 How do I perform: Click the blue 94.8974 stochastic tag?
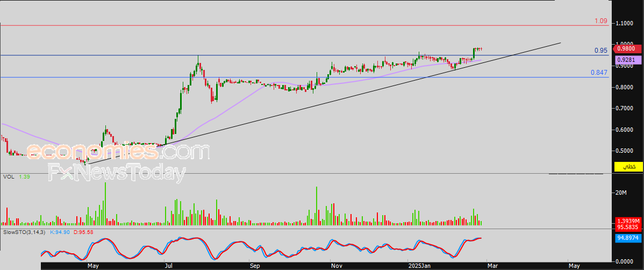click(628, 238)
